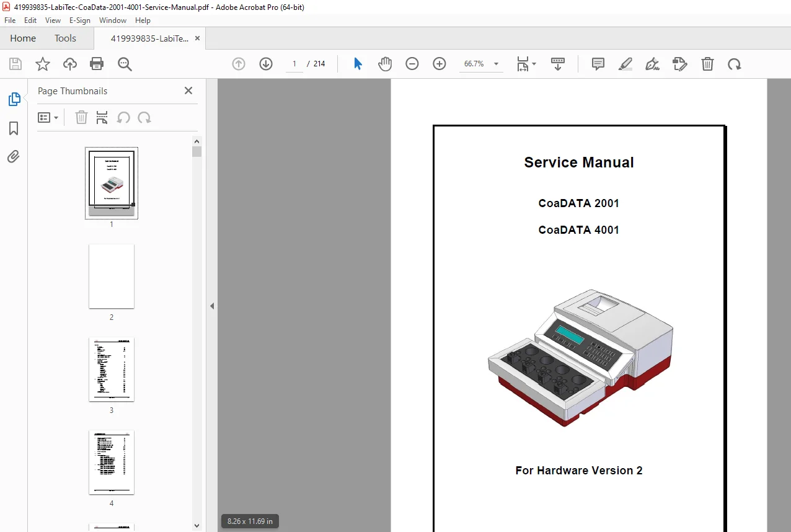Open the View menu
791x532 pixels.
pos(53,20)
